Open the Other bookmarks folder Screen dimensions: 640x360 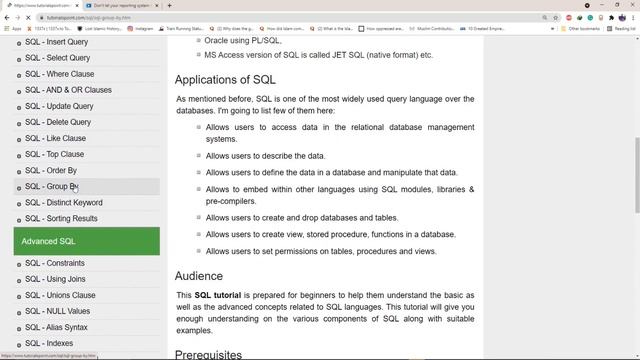pos(580,29)
